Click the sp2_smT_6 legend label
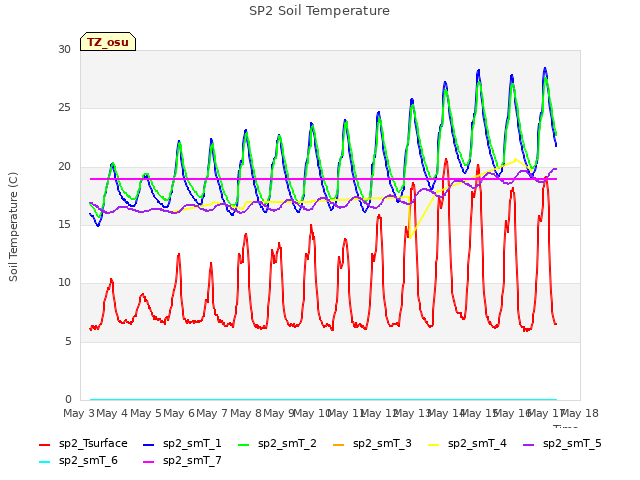The width and height of the screenshot is (640, 480). click(x=88, y=460)
